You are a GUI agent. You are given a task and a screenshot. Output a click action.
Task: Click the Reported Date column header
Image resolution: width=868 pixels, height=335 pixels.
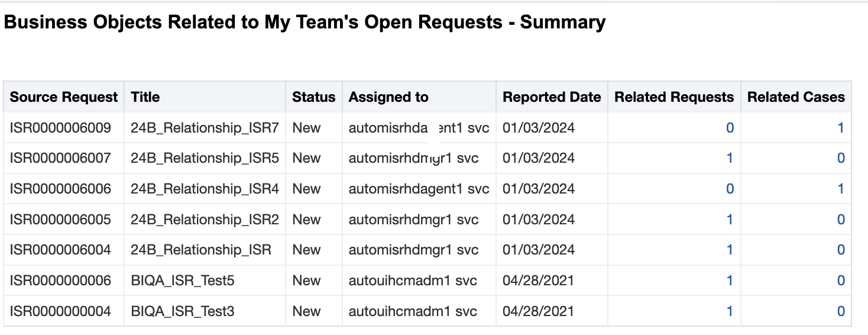pyautogui.click(x=552, y=97)
